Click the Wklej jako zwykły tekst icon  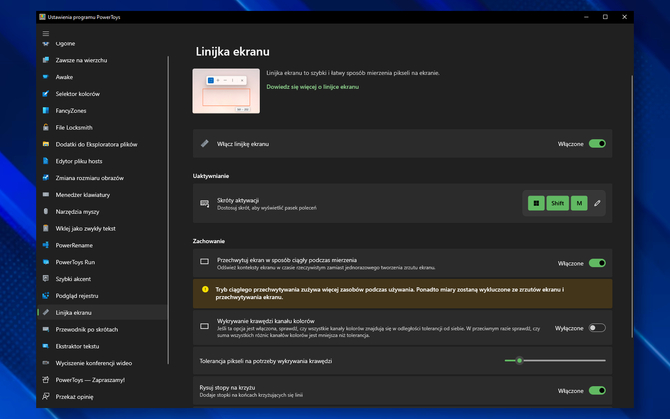tap(46, 229)
